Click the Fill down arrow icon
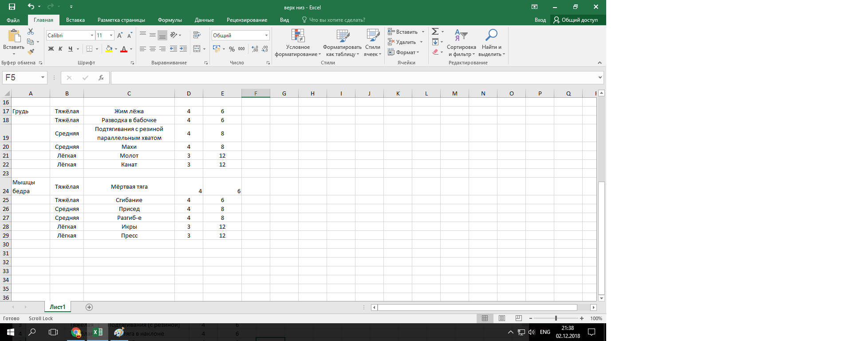The image size is (868, 341). (435, 42)
